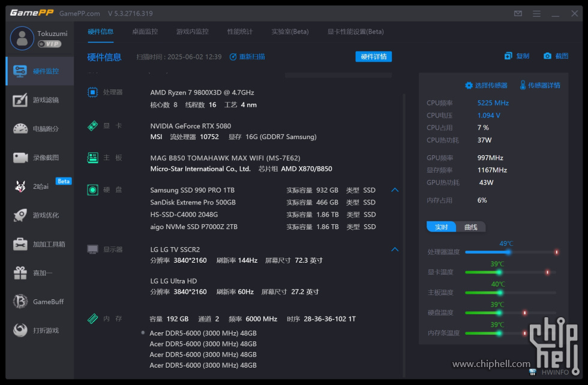Screen dimensions: 588x385
Task: Select the 曲线 curve view toggle
Action: click(x=470, y=227)
